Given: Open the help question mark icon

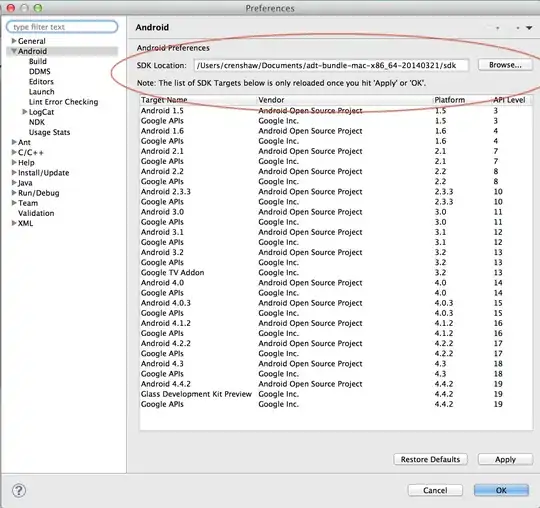Looking at the screenshot, I should 19,490.
